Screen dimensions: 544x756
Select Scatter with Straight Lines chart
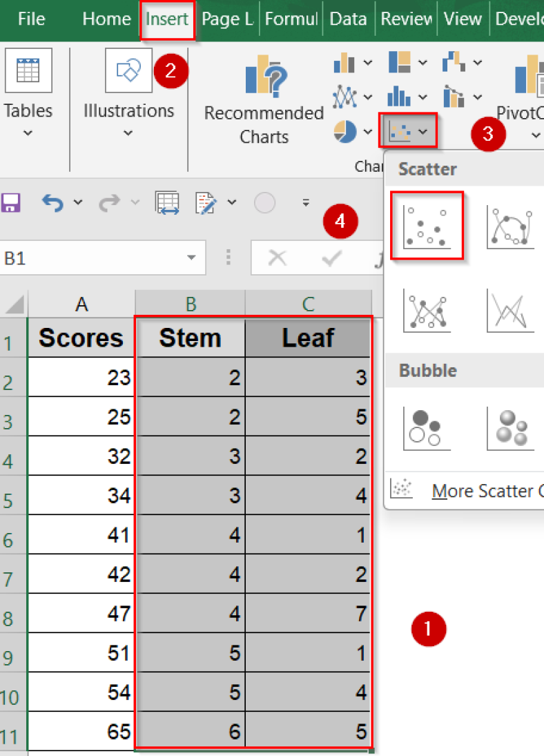point(510,310)
